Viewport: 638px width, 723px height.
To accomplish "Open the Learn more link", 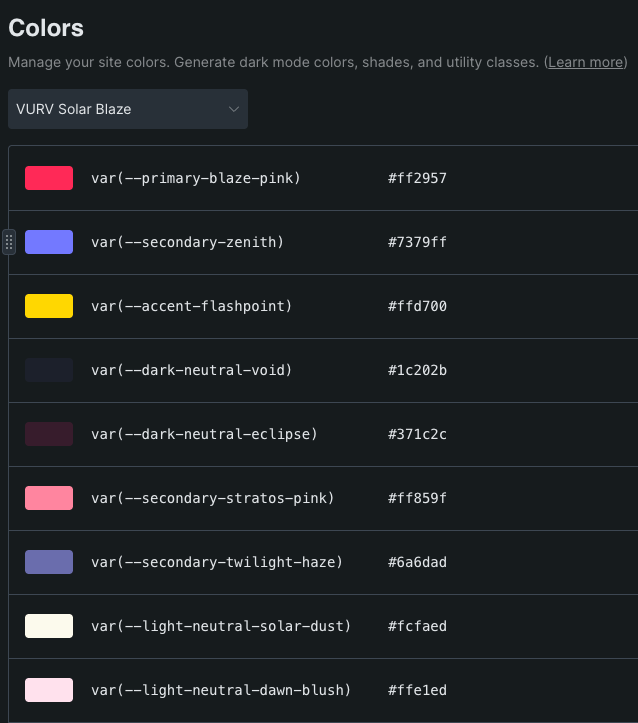I will [585, 62].
